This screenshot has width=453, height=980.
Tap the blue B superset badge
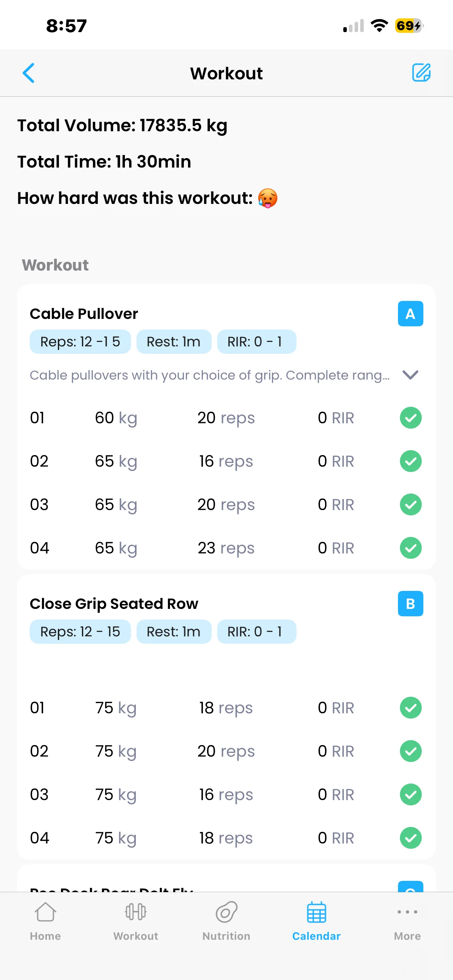(410, 603)
